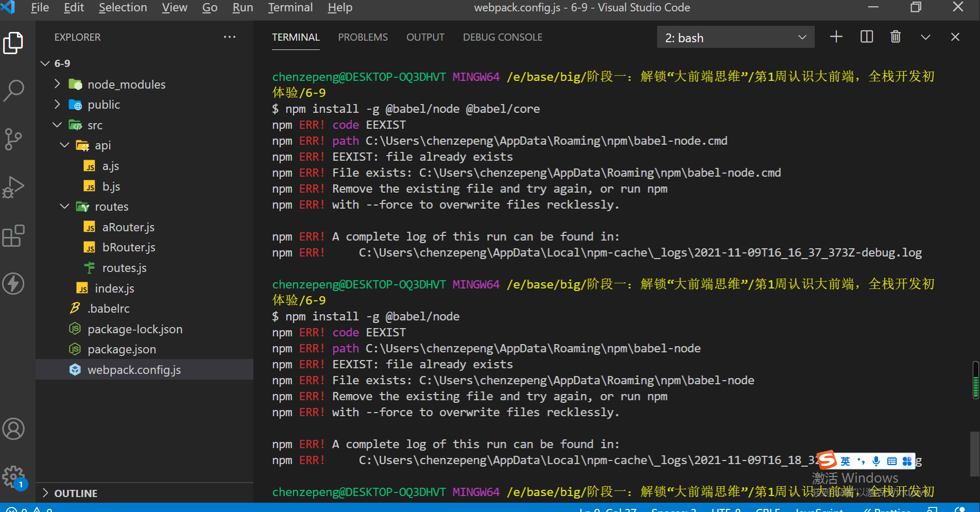Open package.json in the explorer
The width and height of the screenshot is (980, 512).
click(122, 349)
